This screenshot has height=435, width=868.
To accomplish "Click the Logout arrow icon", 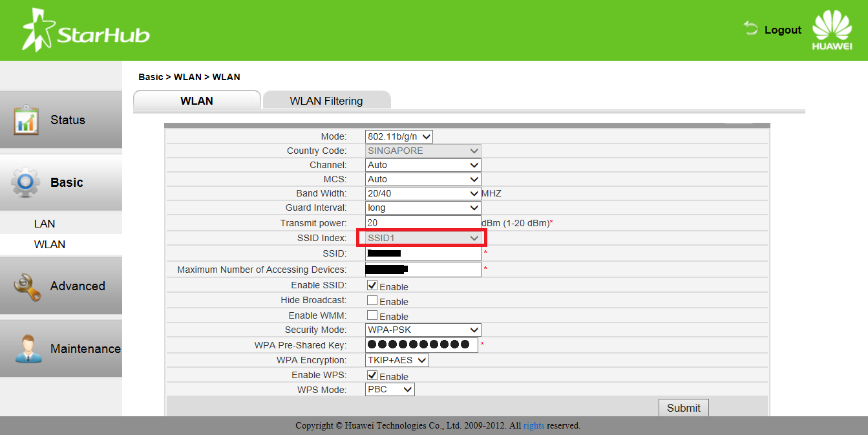I will pyautogui.click(x=750, y=28).
